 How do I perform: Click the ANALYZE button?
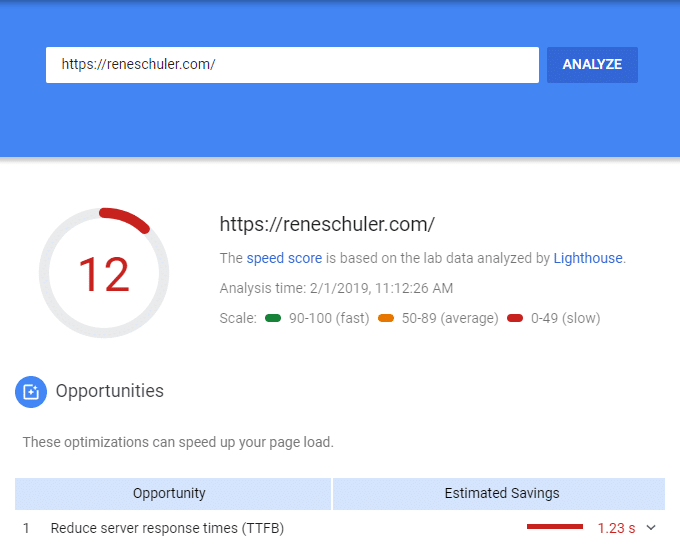(592, 65)
